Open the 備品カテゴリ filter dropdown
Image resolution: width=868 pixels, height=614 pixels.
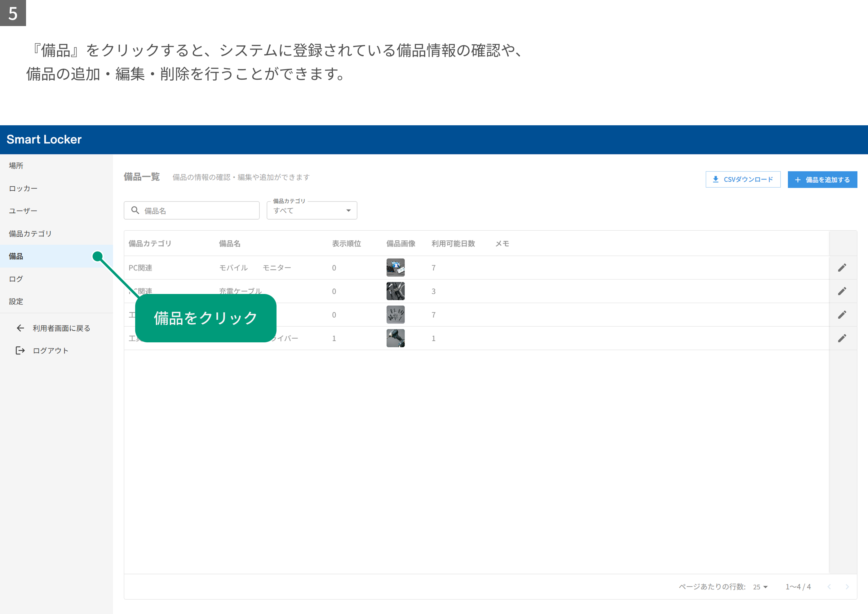(312, 210)
